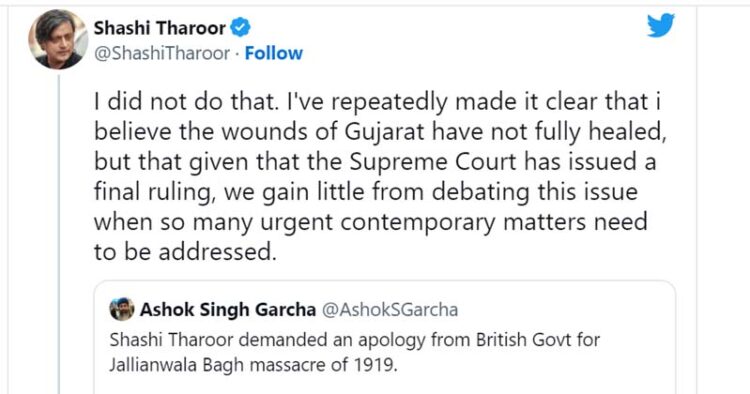Open Ashok Singh Garcha's small avatar

[121, 309]
